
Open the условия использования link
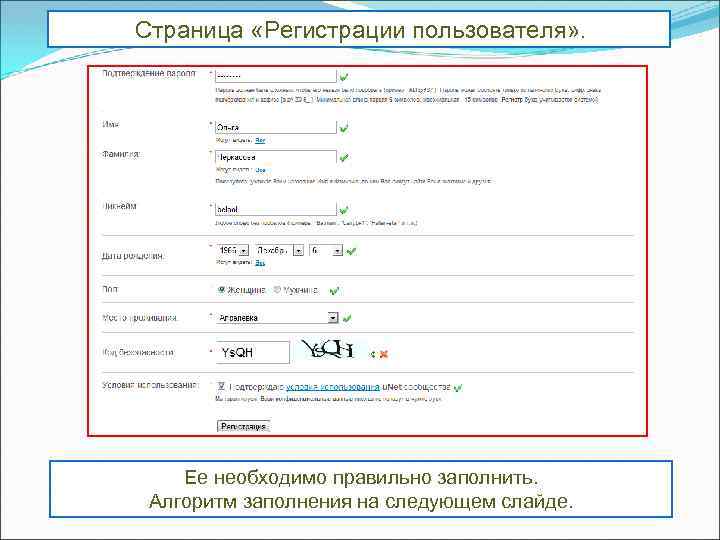point(333,387)
